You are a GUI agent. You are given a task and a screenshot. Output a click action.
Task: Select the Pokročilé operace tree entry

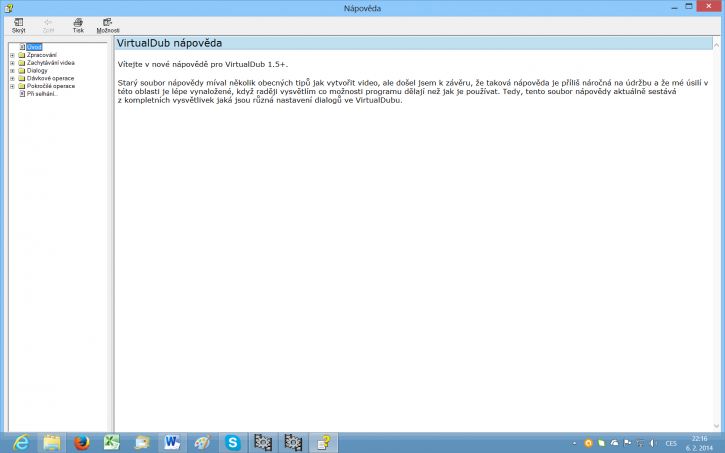tap(51, 86)
